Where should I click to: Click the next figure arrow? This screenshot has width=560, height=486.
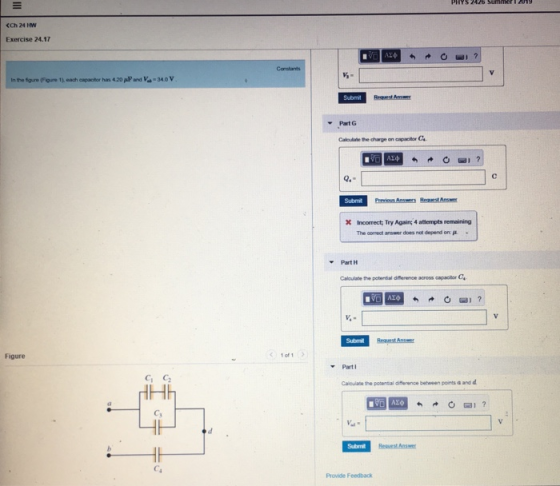point(302,355)
